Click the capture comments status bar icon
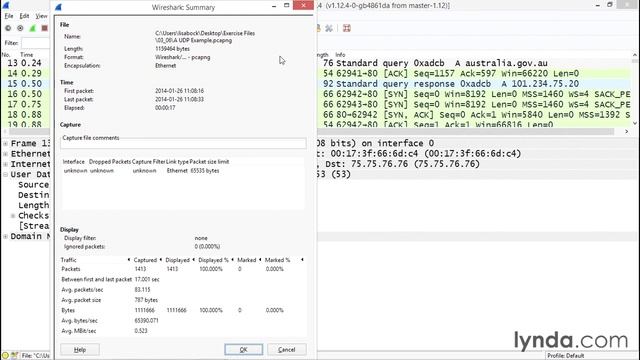 pyautogui.click(x=14, y=356)
